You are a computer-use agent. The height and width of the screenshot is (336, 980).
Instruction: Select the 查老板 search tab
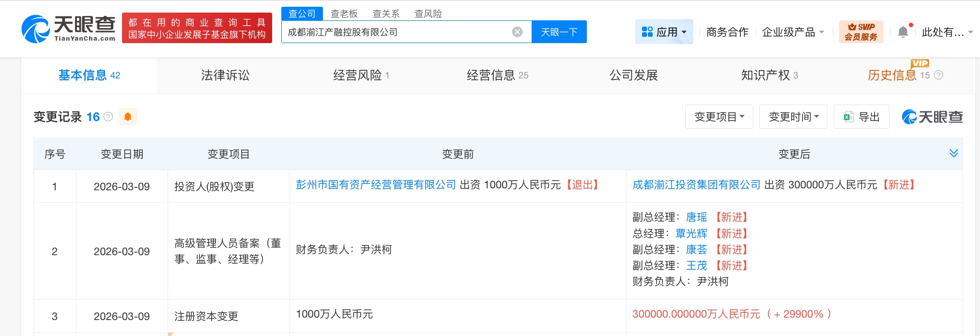coord(344,14)
